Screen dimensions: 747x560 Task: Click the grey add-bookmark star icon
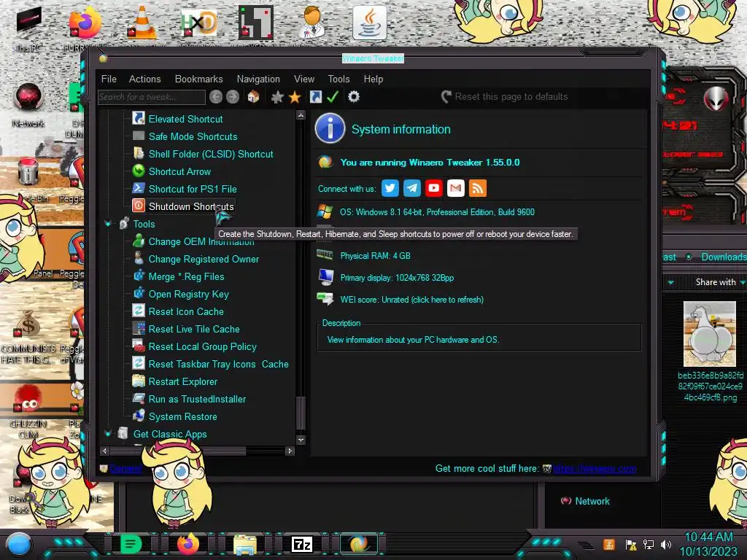[277, 97]
